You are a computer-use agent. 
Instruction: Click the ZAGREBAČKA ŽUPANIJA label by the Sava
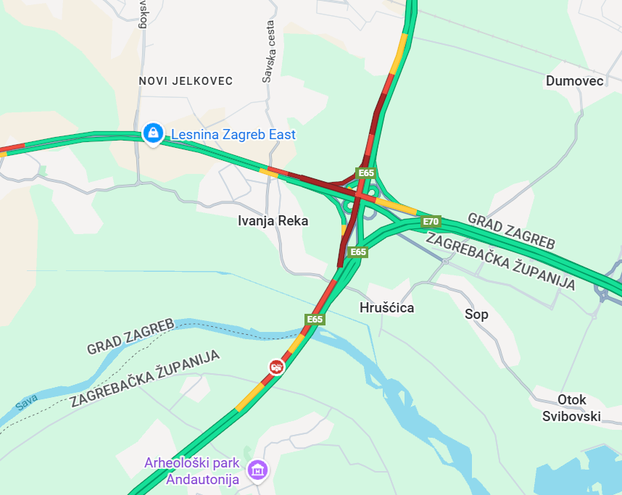point(145,379)
